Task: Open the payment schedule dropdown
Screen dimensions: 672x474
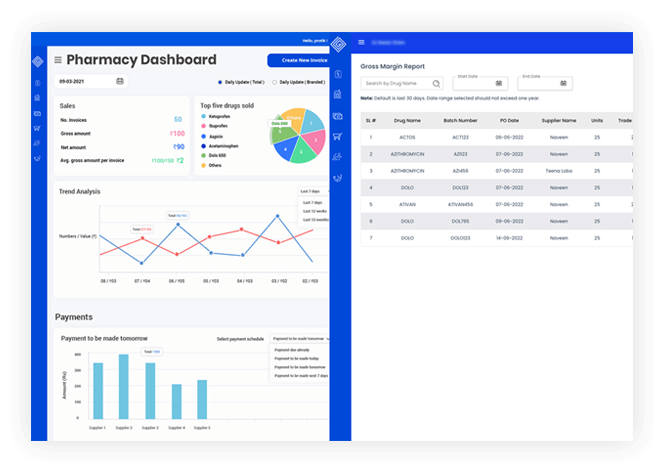Action: click(298, 339)
